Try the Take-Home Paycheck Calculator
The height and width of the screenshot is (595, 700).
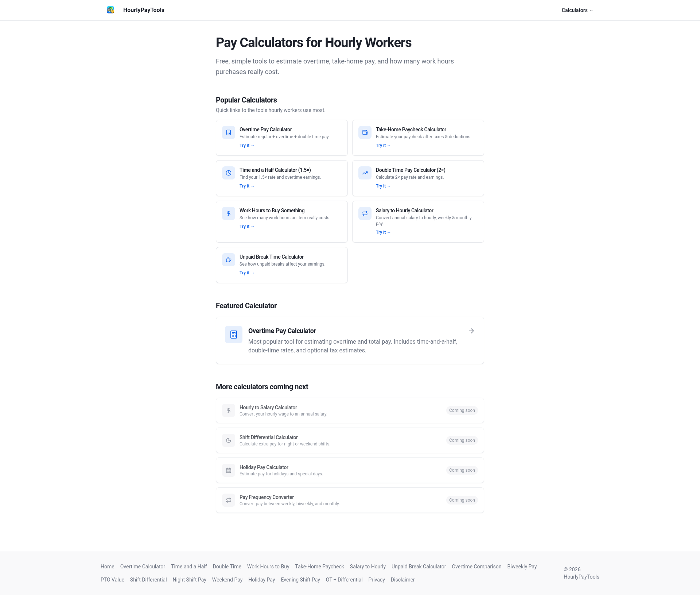pyautogui.click(x=383, y=146)
